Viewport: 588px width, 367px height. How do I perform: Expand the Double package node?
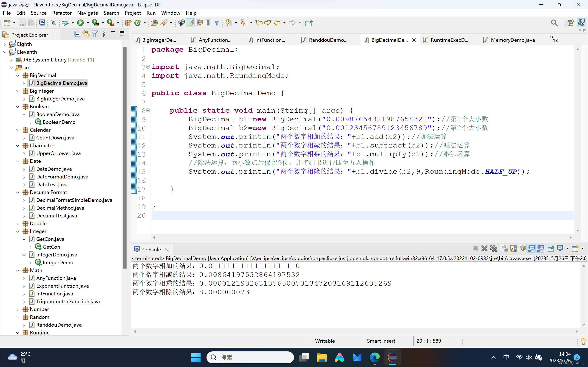(17, 224)
